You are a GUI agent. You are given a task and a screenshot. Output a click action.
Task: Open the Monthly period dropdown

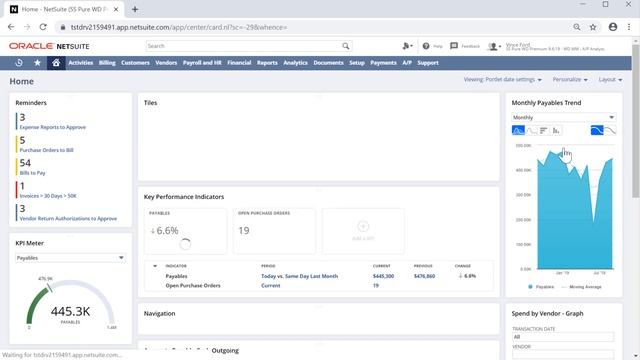[x=564, y=118]
